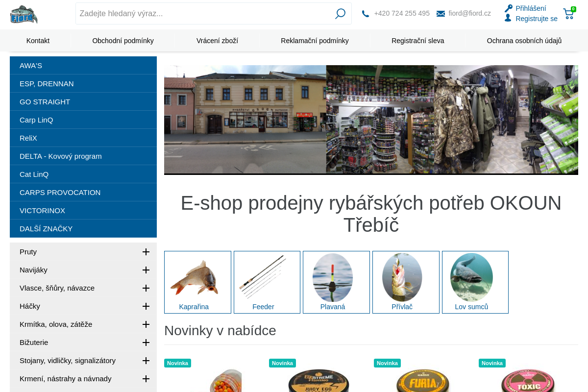Image resolution: width=588 pixels, height=392 pixels.
Task: Click the user register icon
Action: 508,18
